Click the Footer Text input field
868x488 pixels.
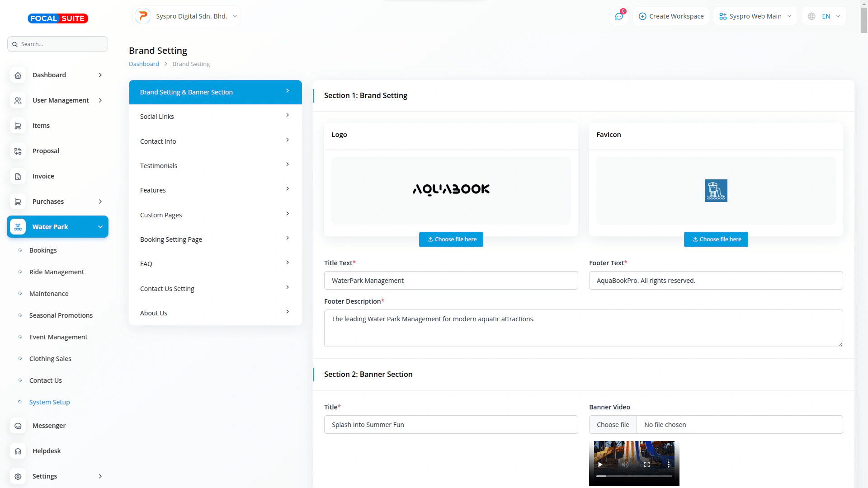point(716,281)
